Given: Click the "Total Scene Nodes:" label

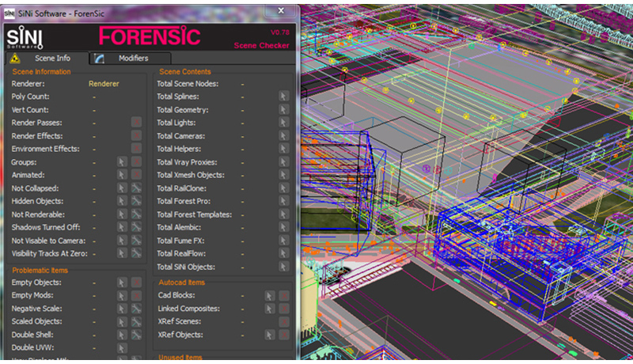Looking at the screenshot, I should click(188, 84).
